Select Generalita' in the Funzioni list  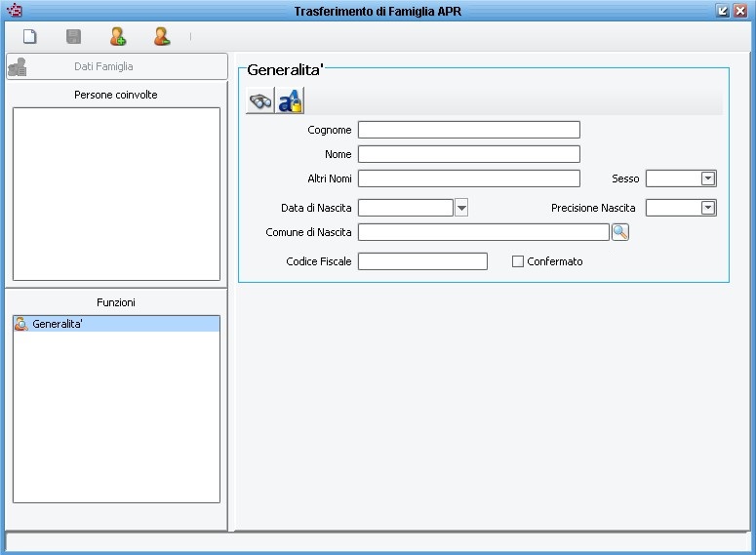tap(58, 324)
